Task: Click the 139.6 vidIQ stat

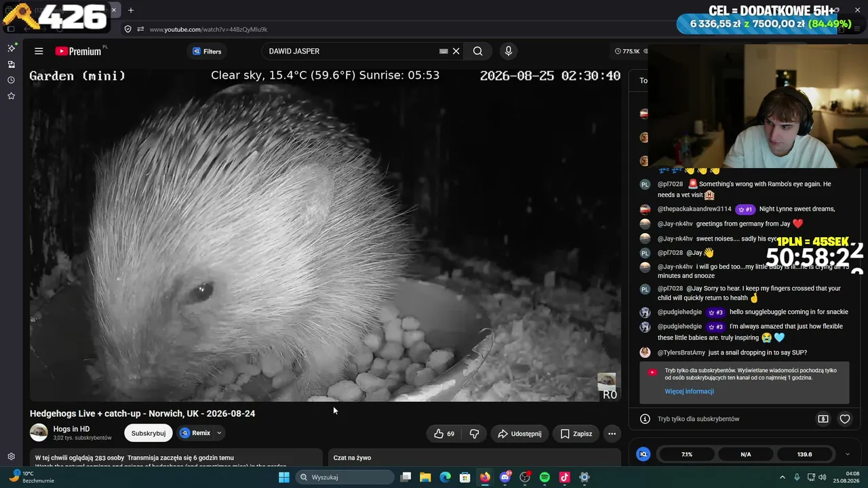Action: (804, 454)
